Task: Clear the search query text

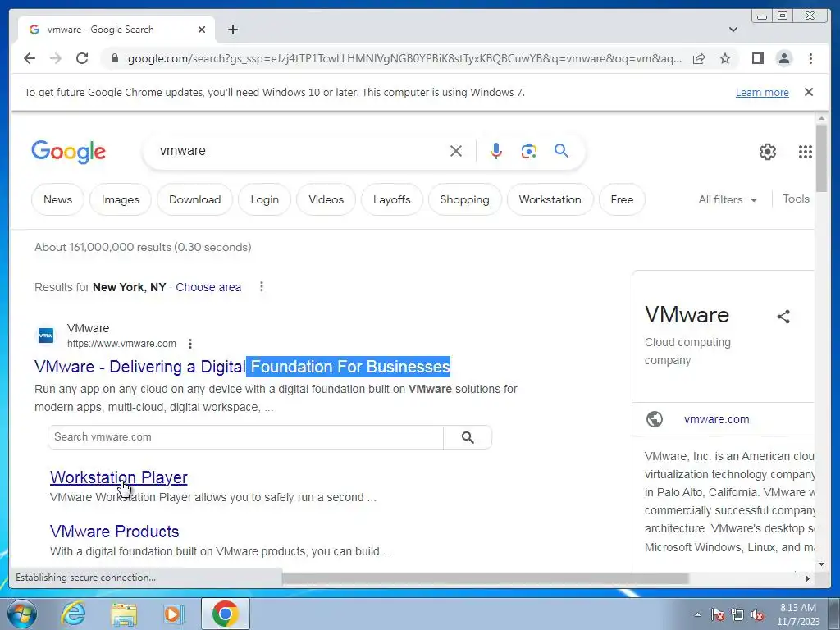Action: tap(456, 151)
